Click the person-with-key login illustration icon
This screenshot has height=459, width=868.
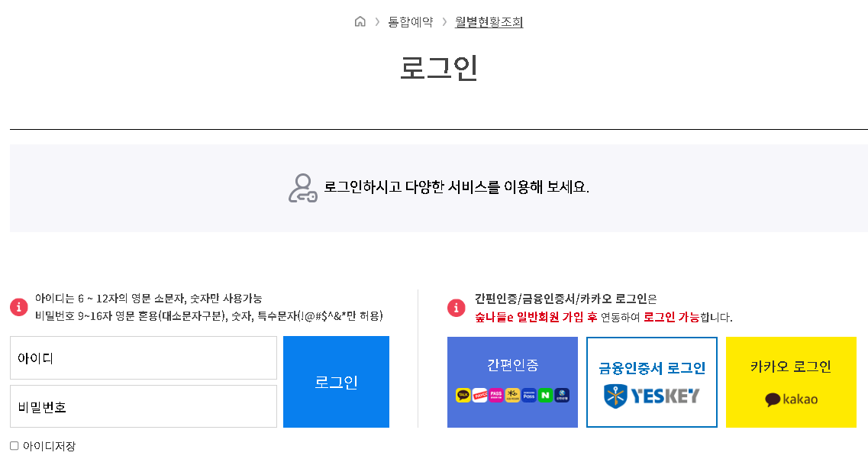pyautogui.click(x=303, y=186)
